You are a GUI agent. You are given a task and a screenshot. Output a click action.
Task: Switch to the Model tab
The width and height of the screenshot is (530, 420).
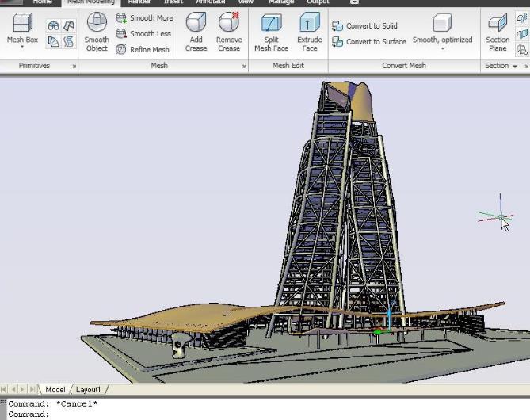pyautogui.click(x=55, y=390)
